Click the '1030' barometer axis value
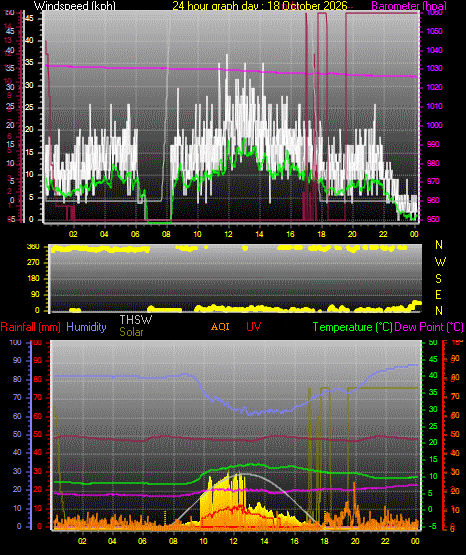Screen dimensions: 466x555 pos(434,69)
